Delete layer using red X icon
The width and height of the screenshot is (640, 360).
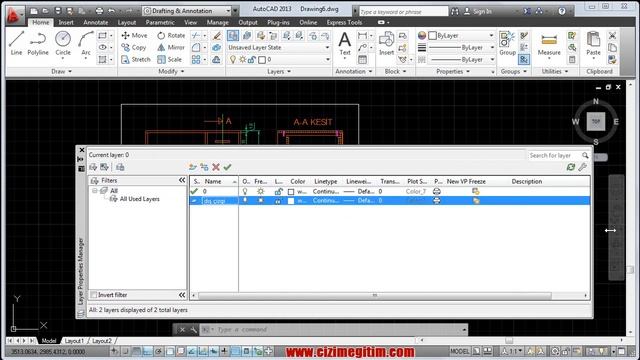pos(216,167)
